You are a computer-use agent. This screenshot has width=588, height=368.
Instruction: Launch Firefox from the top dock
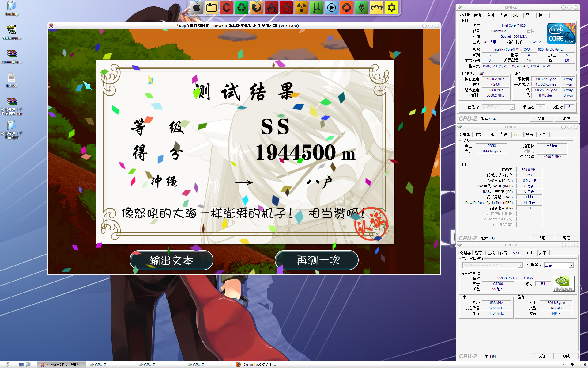pyautogui.click(x=257, y=7)
